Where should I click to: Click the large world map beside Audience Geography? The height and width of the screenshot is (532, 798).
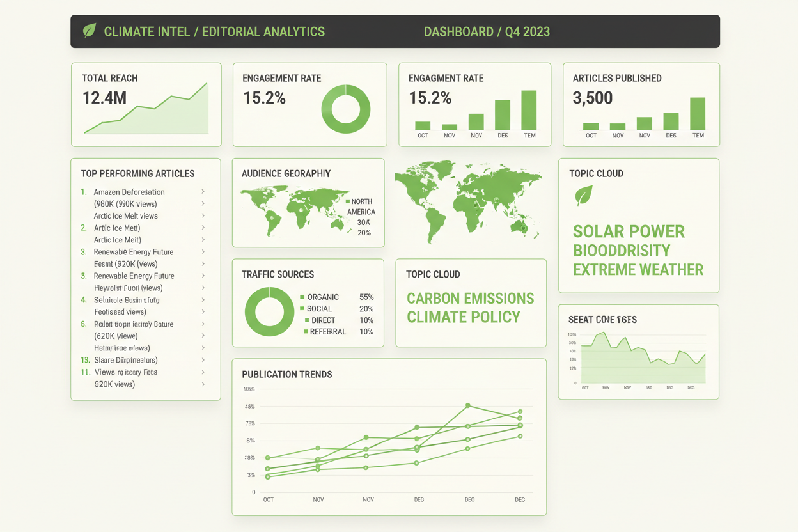[x=469, y=201]
